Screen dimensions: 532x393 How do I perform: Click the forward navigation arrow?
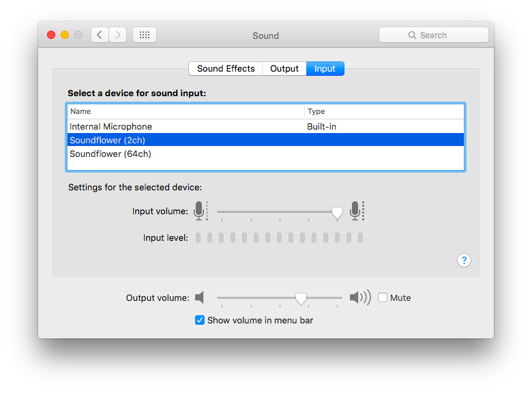click(118, 35)
